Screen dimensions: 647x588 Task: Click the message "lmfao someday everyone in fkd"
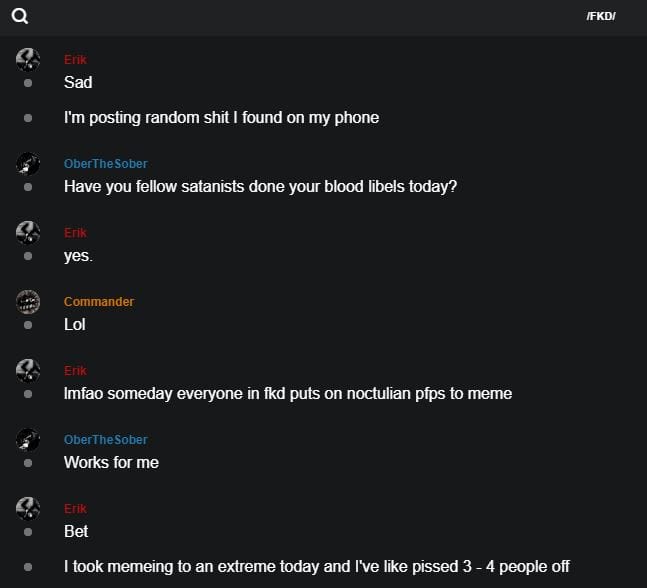(x=287, y=393)
